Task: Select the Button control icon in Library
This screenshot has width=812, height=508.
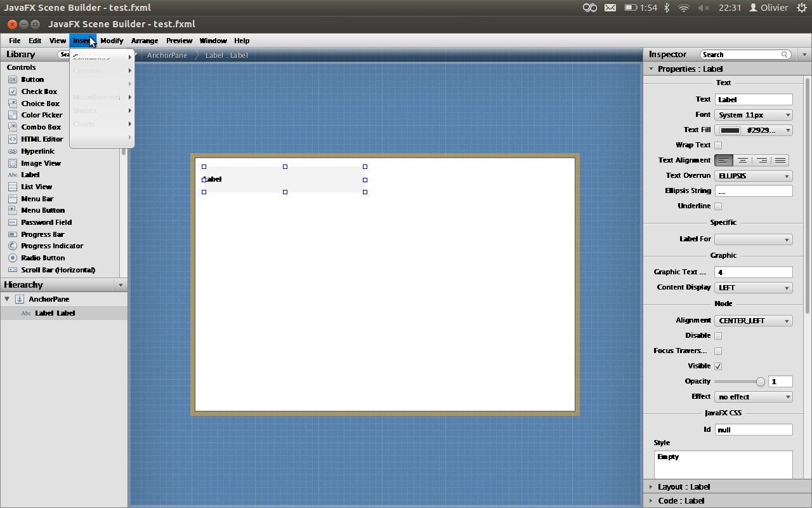Action: 13,79
